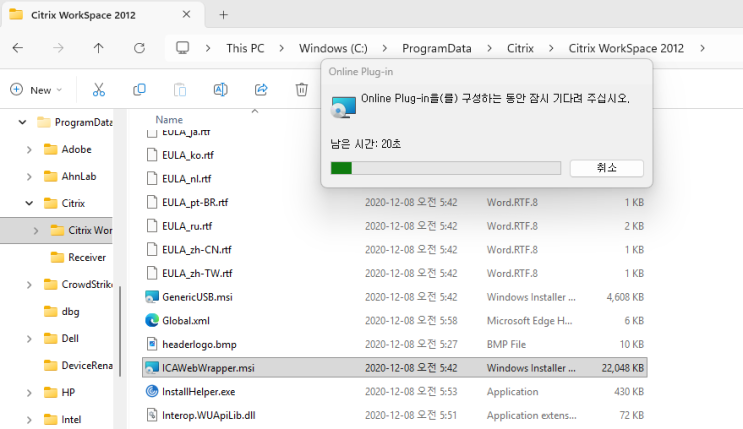
Task: Select the Citrix WorkSpace 2012 tab
Action: click(103, 15)
